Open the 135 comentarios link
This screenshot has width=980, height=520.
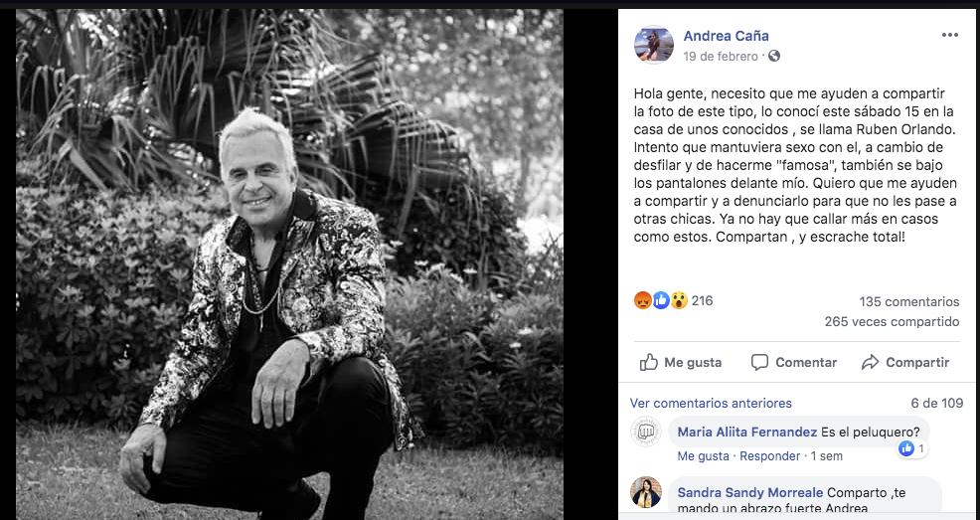tap(908, 302)
